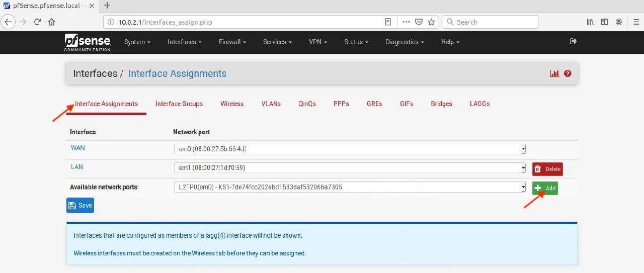644x273 pixels.
Task: Open the WAN interface link
Action: 77,148
